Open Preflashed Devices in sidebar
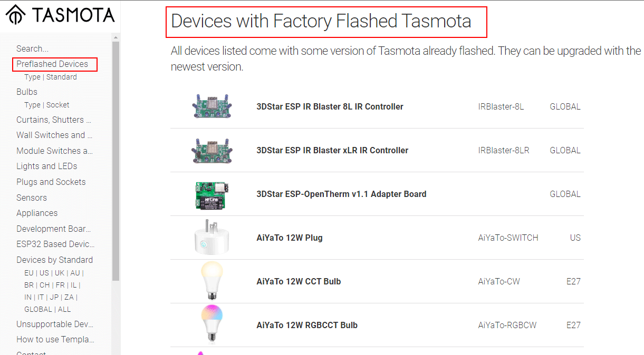 (52, 64)
